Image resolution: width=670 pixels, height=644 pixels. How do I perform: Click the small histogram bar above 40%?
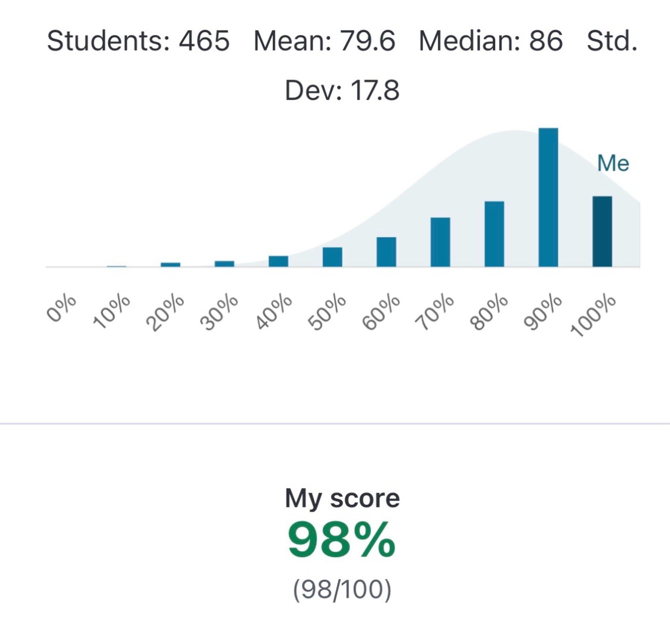pos(278,261)
